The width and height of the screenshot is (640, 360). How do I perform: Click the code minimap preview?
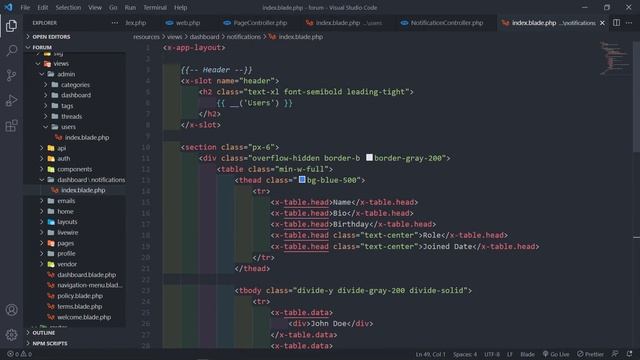[x=613, y=57]
